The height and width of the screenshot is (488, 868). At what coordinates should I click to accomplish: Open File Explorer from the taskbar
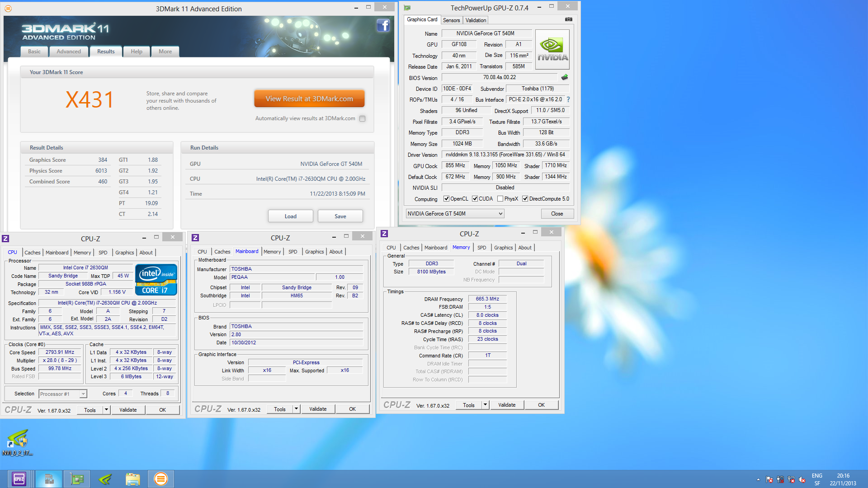coord(133,479)
